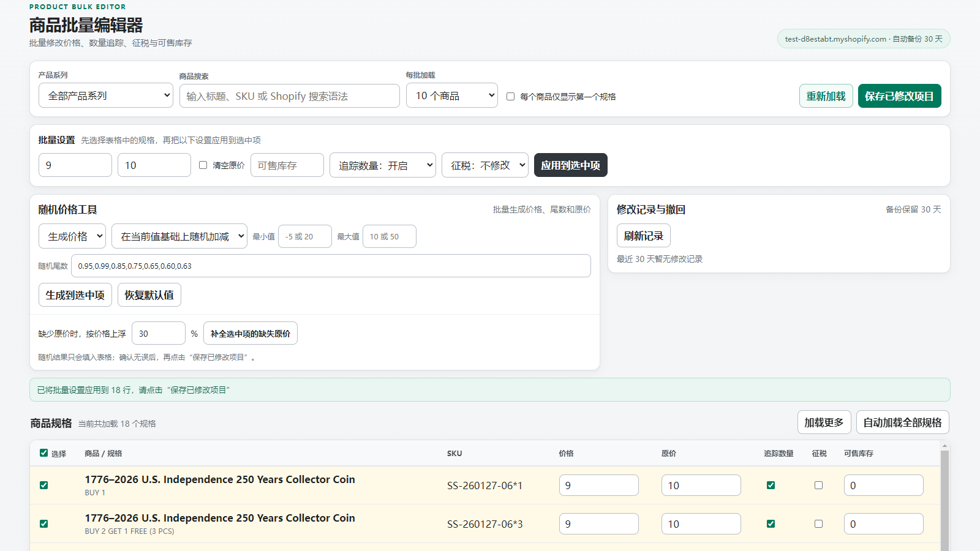Click the 生成到选中项 button
Image resolution: width=980 pixels, height=551 pixels.
(75, 295)
